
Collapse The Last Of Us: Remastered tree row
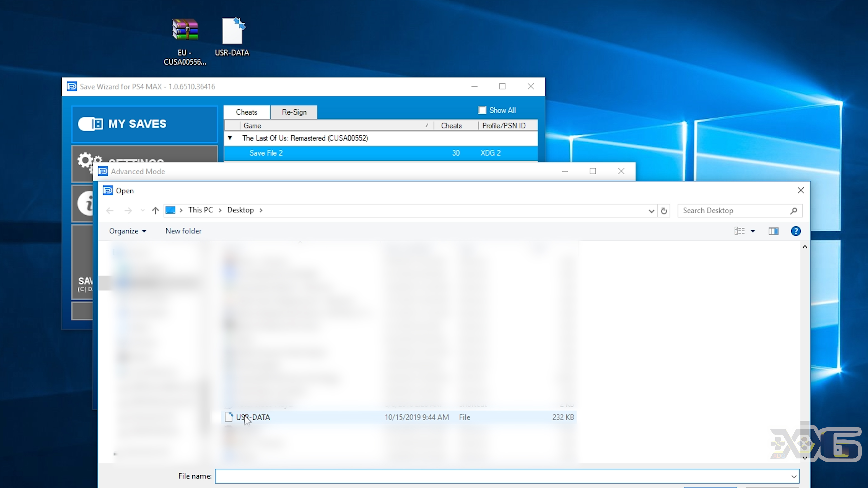click(x=230, y=138)
